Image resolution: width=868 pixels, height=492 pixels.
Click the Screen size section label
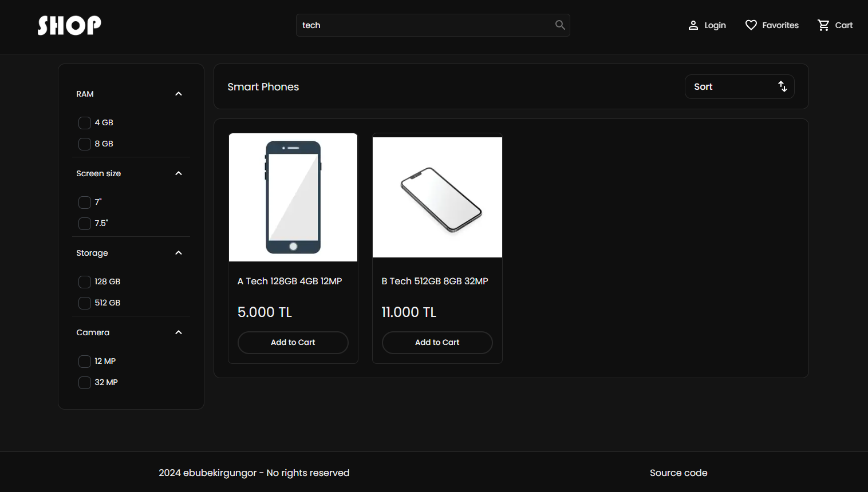[98, 173]
